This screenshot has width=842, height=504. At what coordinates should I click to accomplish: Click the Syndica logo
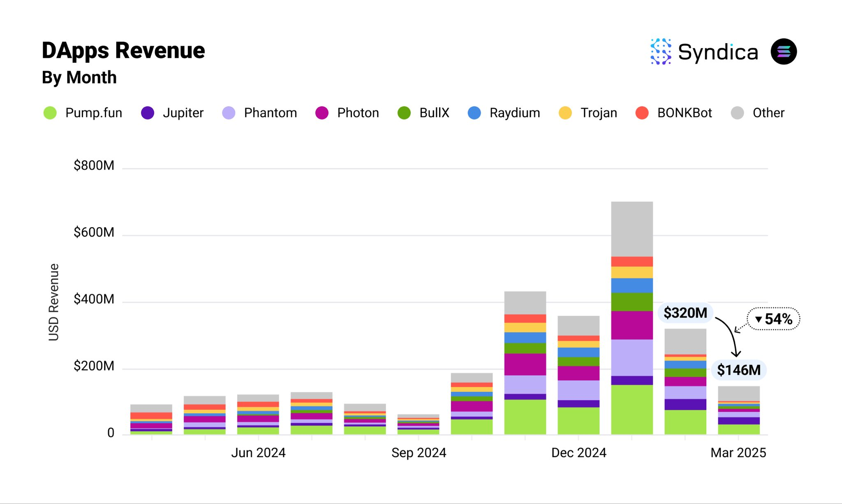[703, 51]
